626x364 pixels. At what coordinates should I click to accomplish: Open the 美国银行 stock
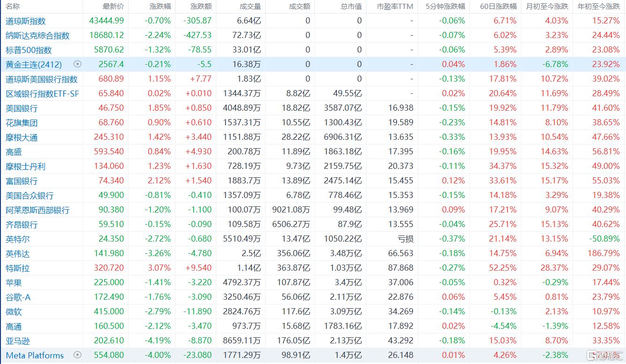tap(22, 108)
